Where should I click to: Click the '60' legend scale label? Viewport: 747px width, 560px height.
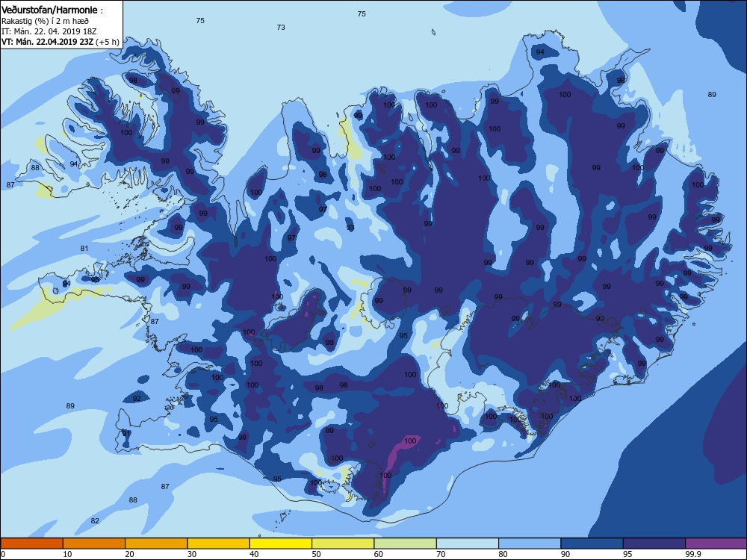(379, 554)
